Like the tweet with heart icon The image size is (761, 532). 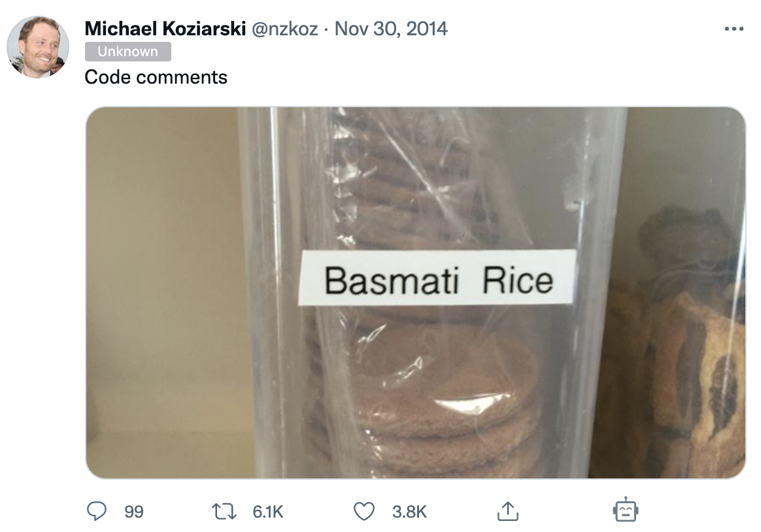pos(364,511)
